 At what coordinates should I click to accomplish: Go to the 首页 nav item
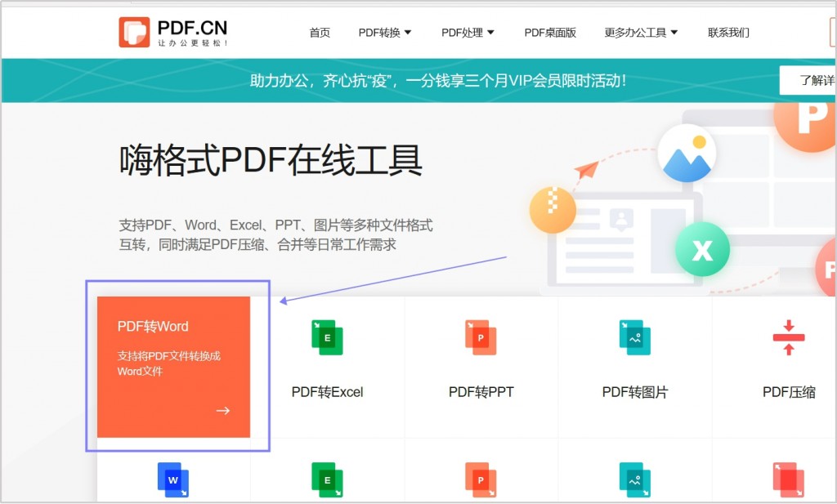point(320,33)
